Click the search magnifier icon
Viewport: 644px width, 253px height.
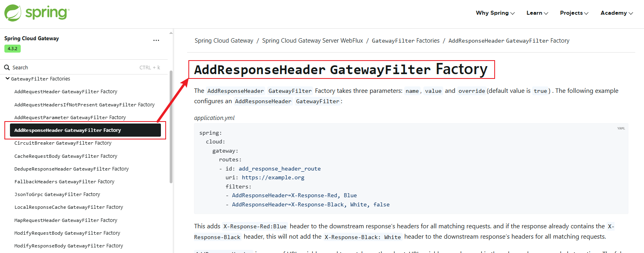(x=7, y=67)
